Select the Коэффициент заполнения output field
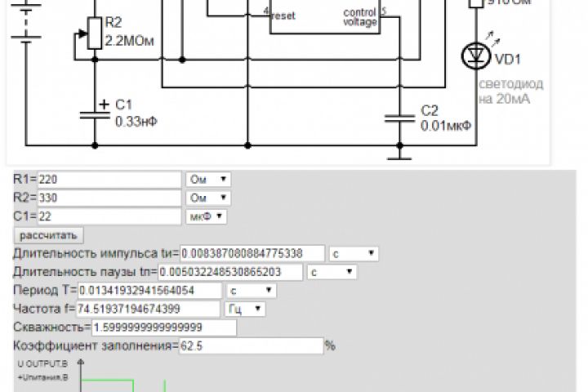588x392 pixels. pos(252,345)
